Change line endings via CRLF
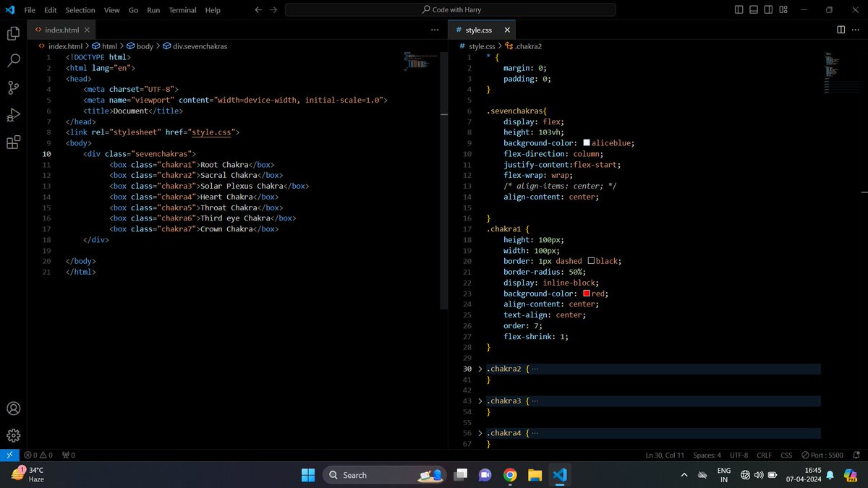 point(764,455)
